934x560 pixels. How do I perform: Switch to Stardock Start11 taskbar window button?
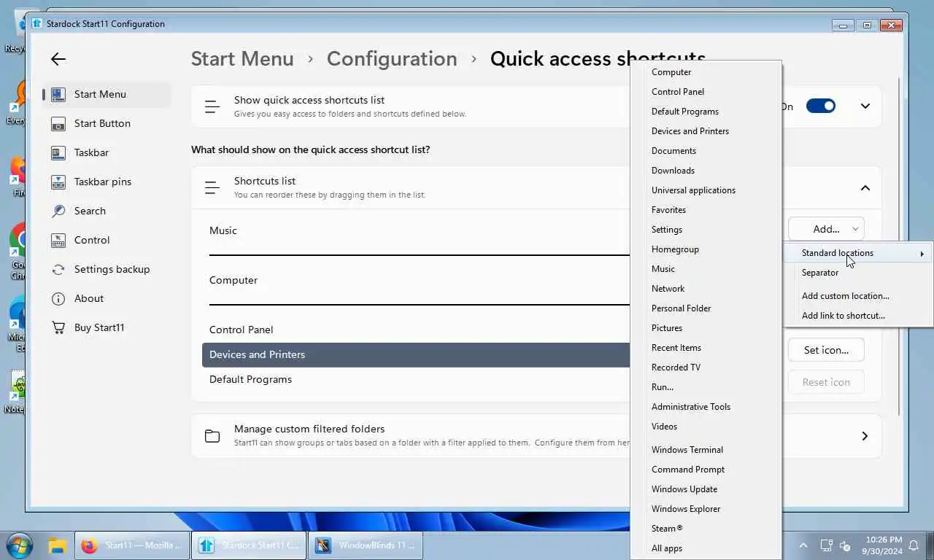pyautogui.click(x=249, y=545)
